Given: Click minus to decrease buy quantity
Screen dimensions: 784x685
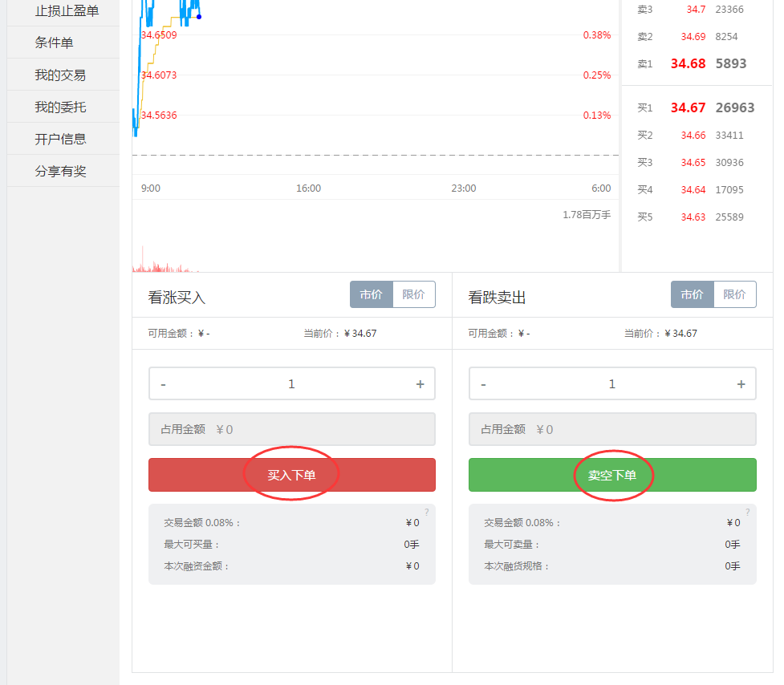Looking at the screenshot, I should click(x=163, y=383).
